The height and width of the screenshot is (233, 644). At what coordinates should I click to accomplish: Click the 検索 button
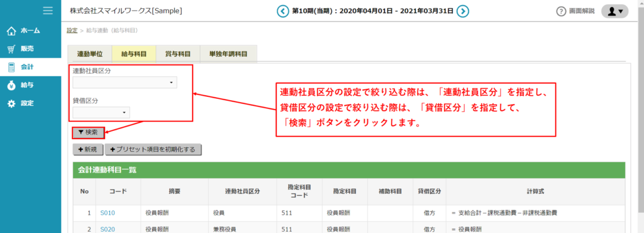coord(88,132)
